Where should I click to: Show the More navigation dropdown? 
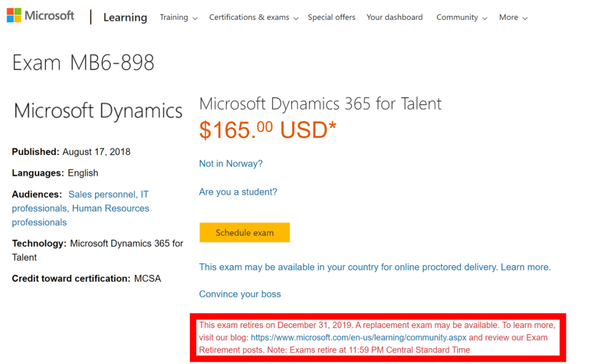(x=513, y=18)
